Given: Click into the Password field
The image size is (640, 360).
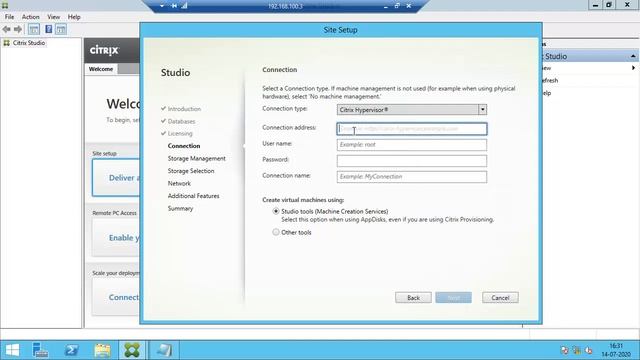Looking at the screenshot, I should [412, 161].
